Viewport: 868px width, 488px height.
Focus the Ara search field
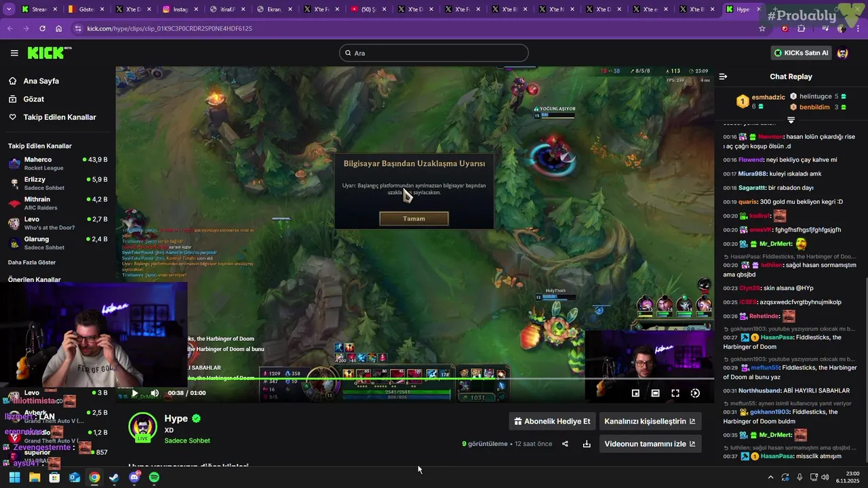coord(434,53)
